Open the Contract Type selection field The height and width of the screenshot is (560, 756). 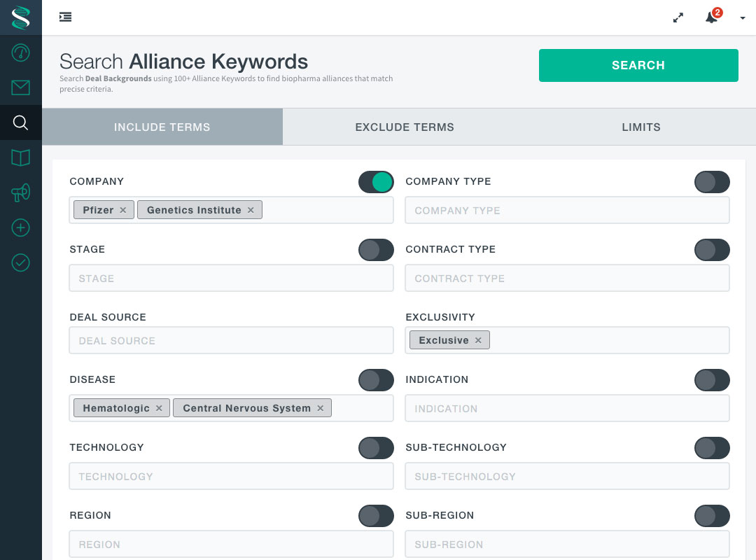click(x=567, y=279)
